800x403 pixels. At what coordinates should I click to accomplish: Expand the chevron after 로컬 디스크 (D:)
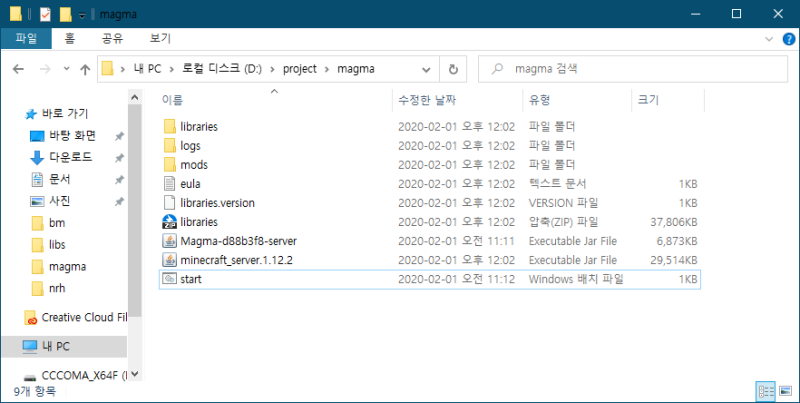pyautogui.click(x=272, y=69)
